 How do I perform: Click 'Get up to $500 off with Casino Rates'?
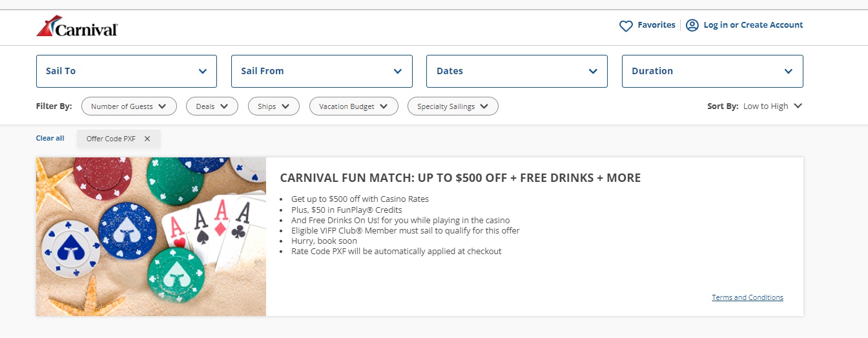[360, 199]
